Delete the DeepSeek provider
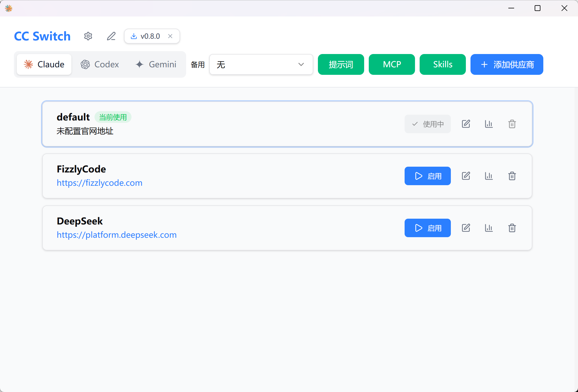Screen dimensions: 578x392 click(512, 228)
